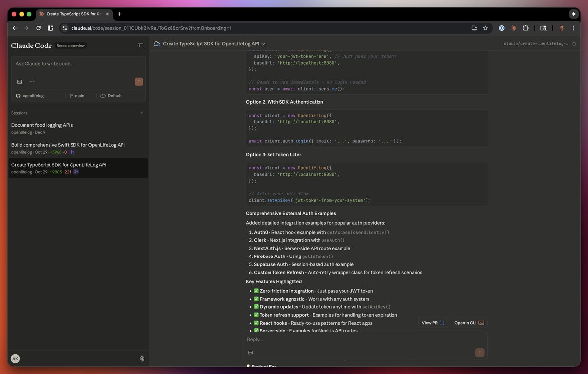Select the Create TypeScript SDK browser tab

[73, 14]
